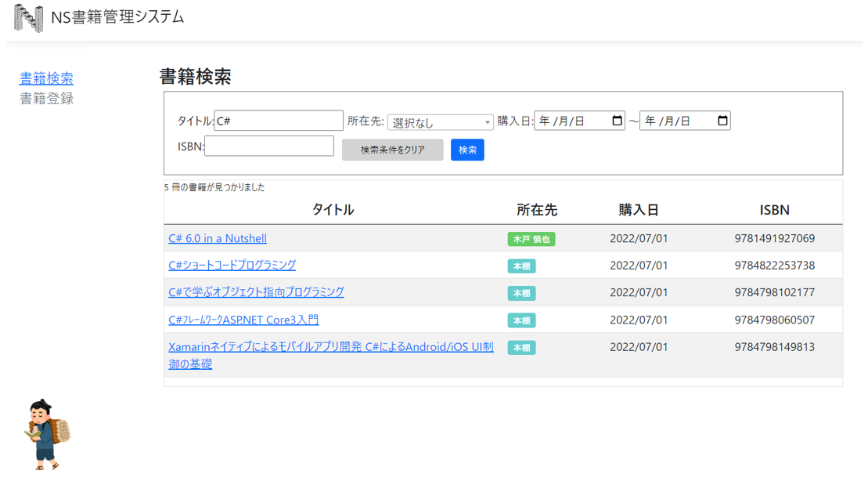Click the ISBN column header

774,210
